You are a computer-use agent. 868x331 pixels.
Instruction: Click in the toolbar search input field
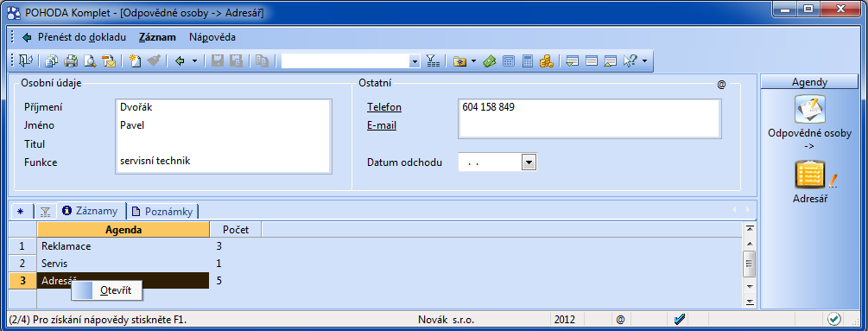(x=345, y=60)
